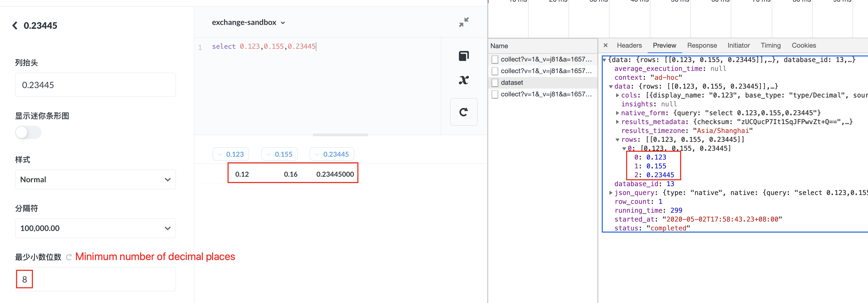Open the exchange-sandbox database dropdown

(x=249, y=22)
